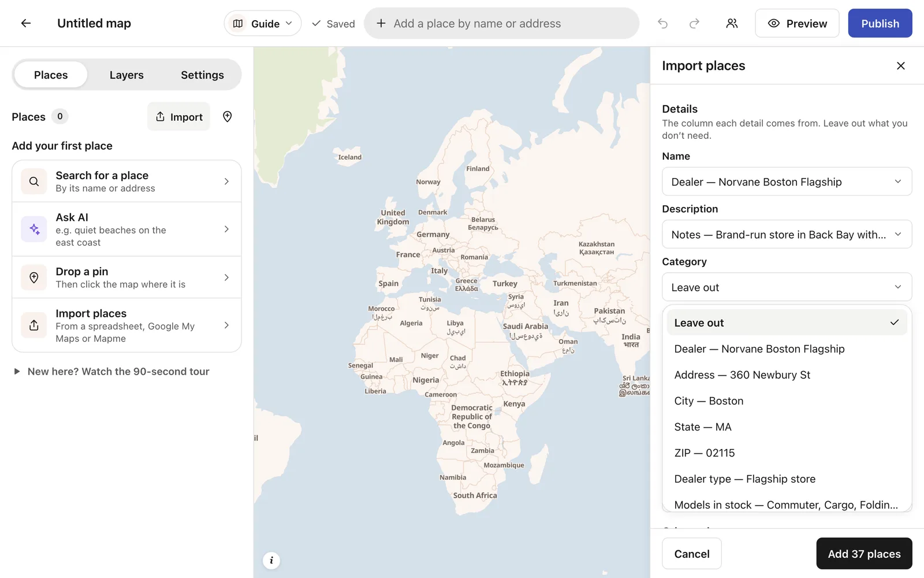Select the Leave out option
This screenshot has height=578, width=924.
[x=787, y=323]
